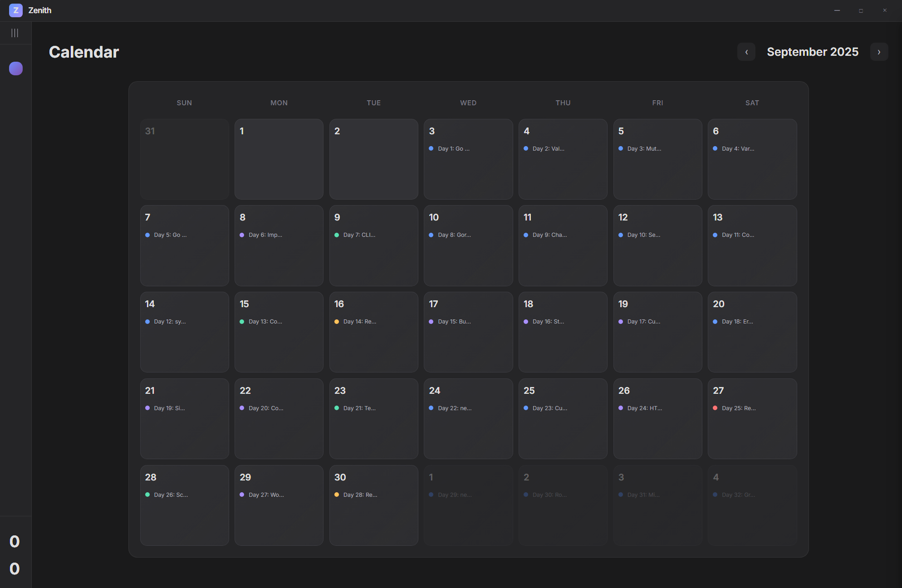The image size is (902, 588).
Task: Open the "Day 22: ne" event
Action: pos(454,408)
